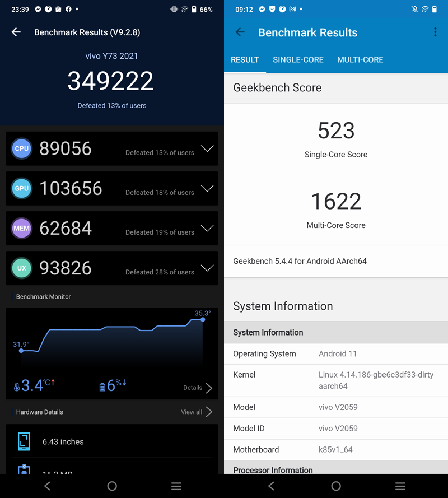Switch to the MULTI-CORE tab
The image size is (448, 498).
pyautogui.click(x=360, y=60)
